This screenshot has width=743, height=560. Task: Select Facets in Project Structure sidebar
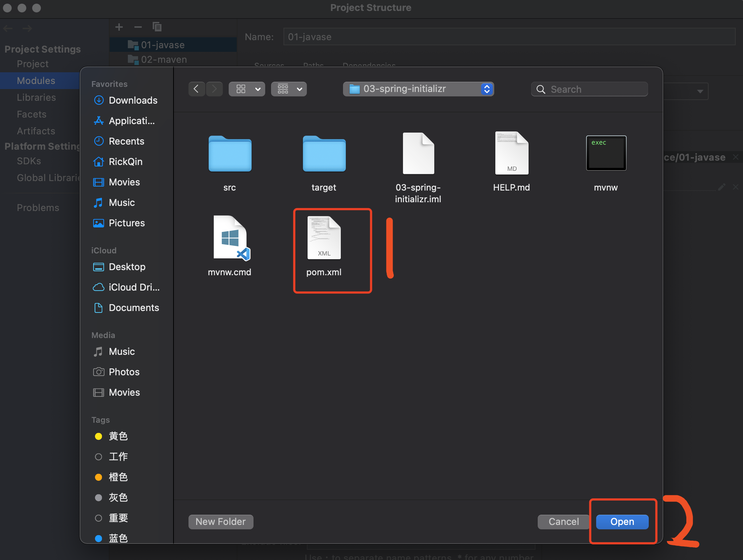pos(32,114)
